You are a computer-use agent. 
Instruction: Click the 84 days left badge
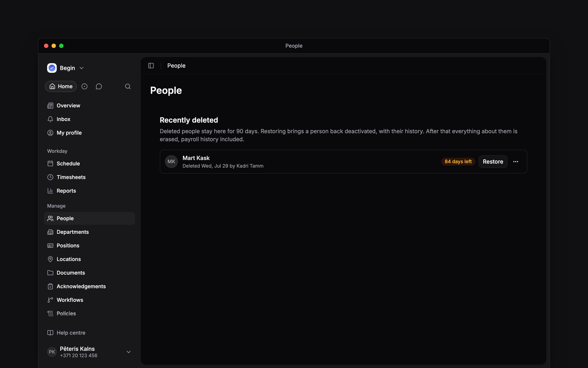point(458,162)
